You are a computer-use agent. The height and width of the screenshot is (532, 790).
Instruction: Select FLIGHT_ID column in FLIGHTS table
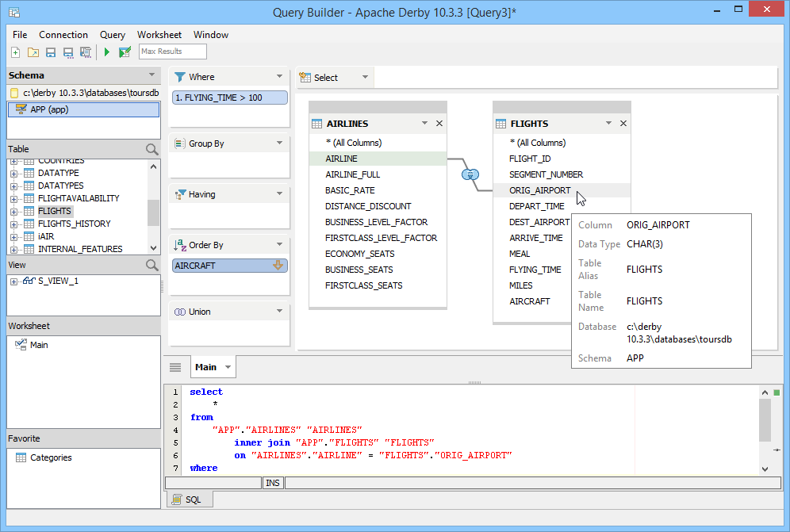click(530, 159)
